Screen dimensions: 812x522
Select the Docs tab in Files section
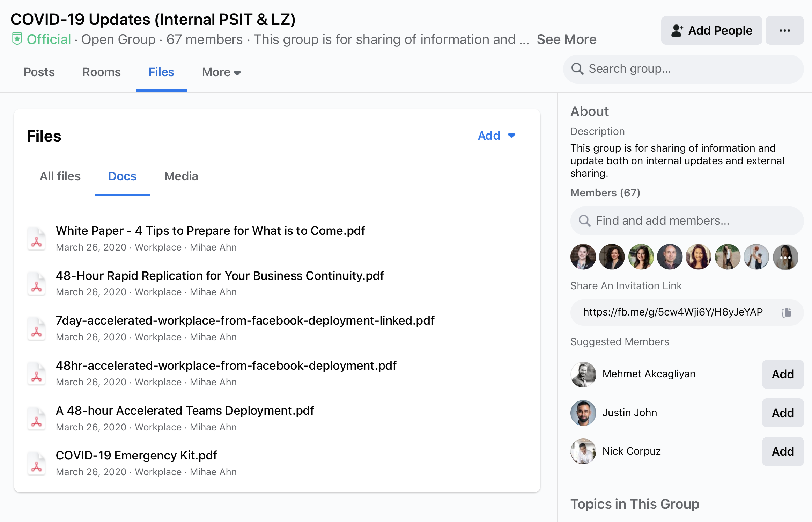pos(123,176)
